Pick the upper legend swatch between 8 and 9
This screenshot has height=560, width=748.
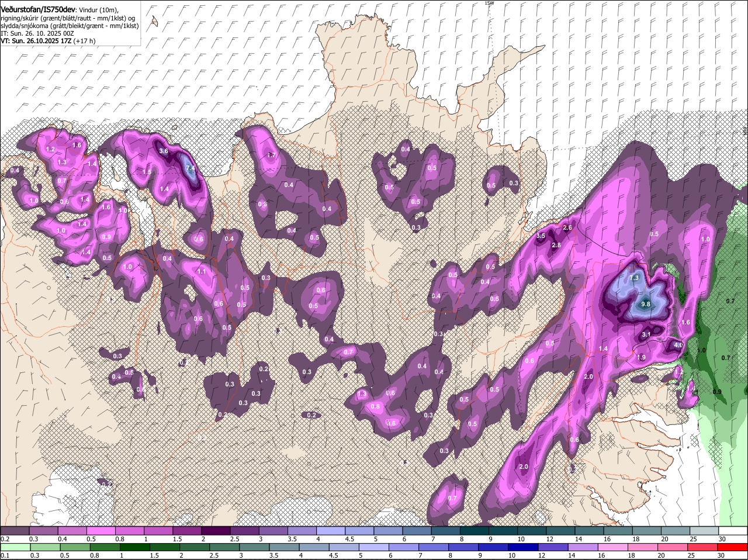click(475, 530)
